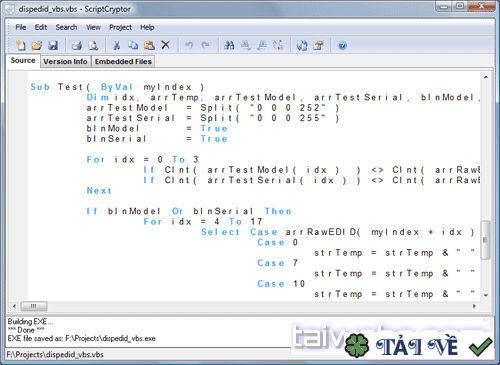Viewport: 500px width, 365px height.
Task: Open the Search menu
Action: click(66, 27)
